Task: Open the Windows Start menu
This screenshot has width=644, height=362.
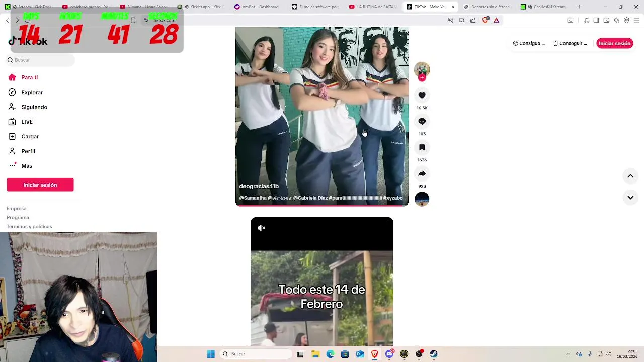Action: tap(211, 354)
